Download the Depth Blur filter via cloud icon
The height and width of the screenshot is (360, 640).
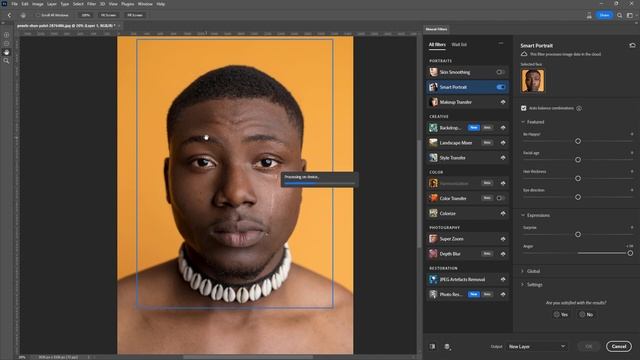[x=503, y=254]
